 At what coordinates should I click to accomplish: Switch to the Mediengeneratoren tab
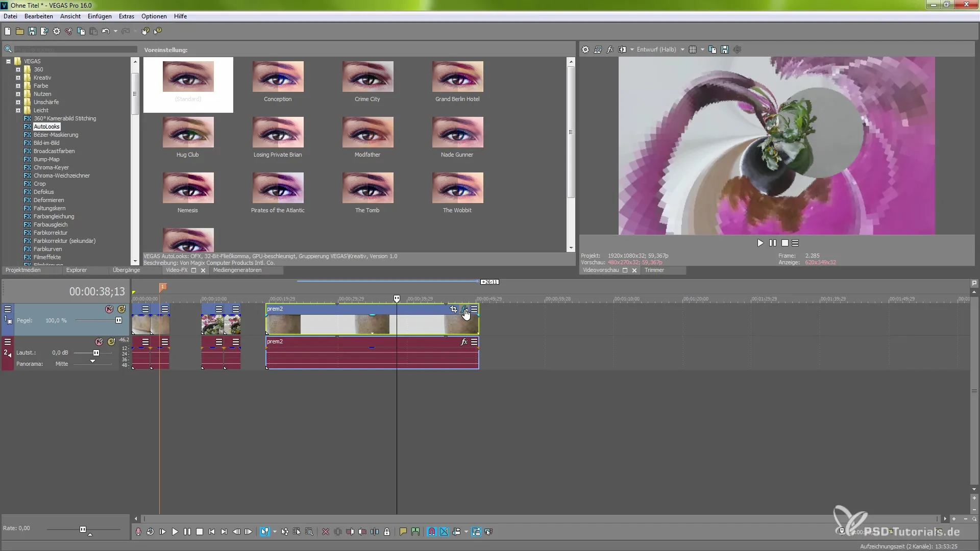pyautogui.click(x=237, y=270)
